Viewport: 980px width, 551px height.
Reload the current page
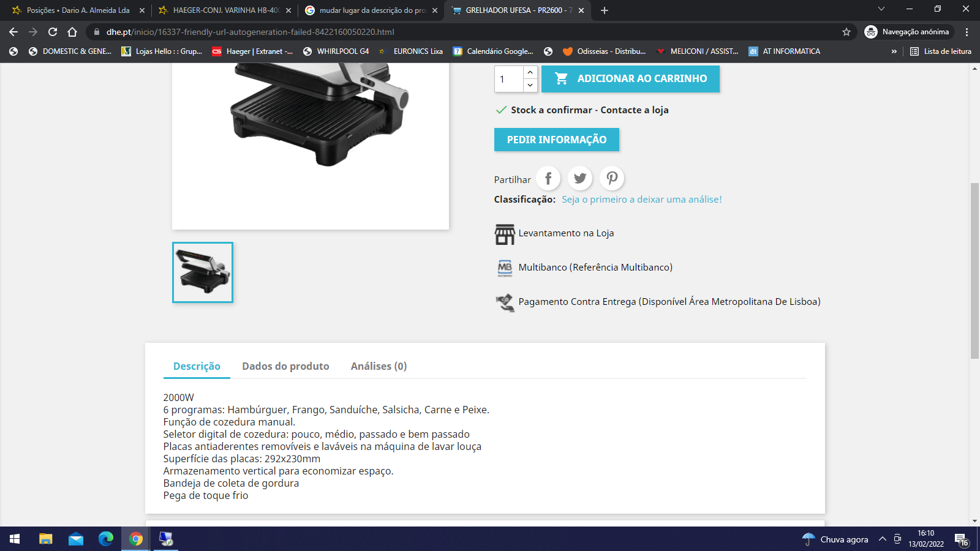53,32
